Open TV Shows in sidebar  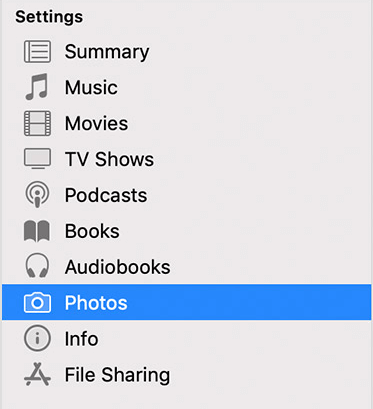click(x=109, y=159)
